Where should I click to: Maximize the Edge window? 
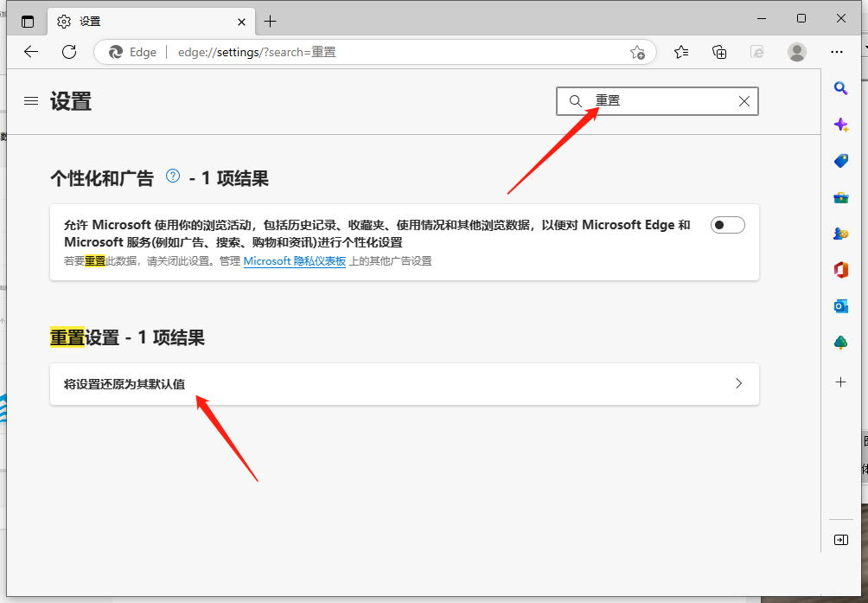tap(801, 19)
